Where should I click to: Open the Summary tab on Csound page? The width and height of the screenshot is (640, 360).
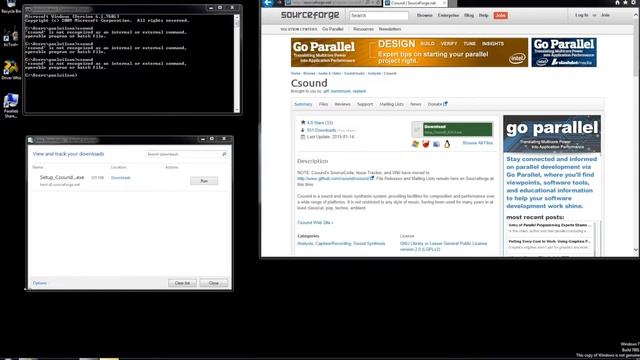pyautogui.click(x=303, y=104)
